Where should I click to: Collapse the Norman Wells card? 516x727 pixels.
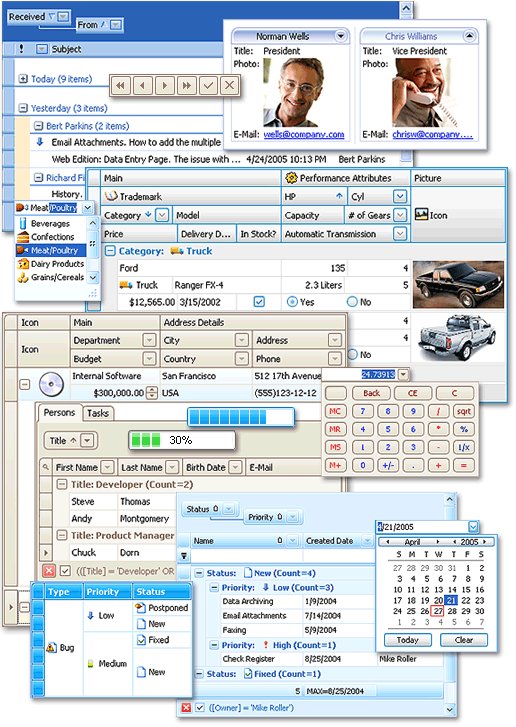pyautogui.click(x=341, y=36)
